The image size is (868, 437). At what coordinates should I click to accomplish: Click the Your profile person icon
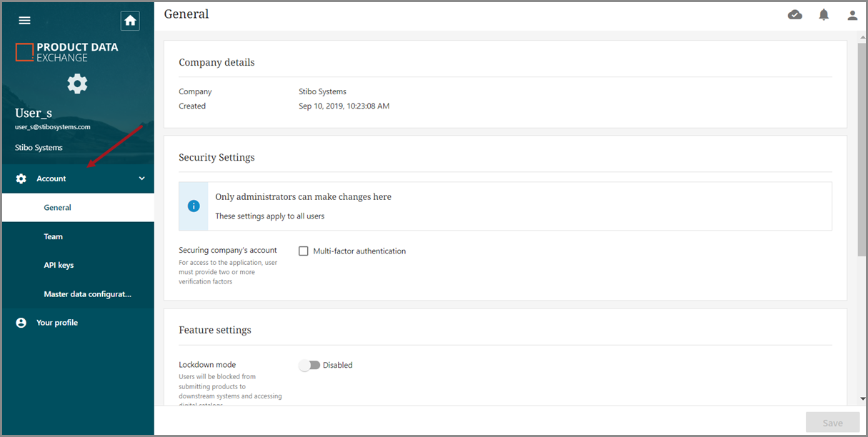coord(21,323)
